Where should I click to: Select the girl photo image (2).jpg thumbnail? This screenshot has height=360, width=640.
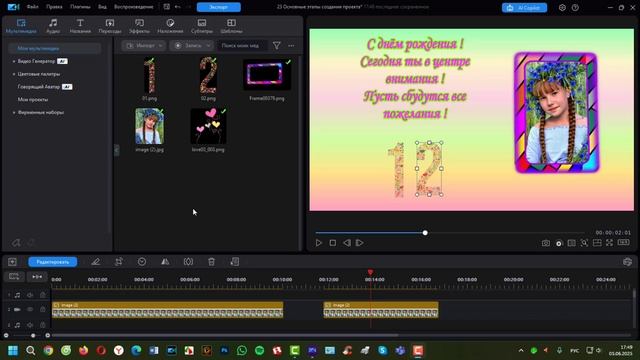[x=150, y=126]
